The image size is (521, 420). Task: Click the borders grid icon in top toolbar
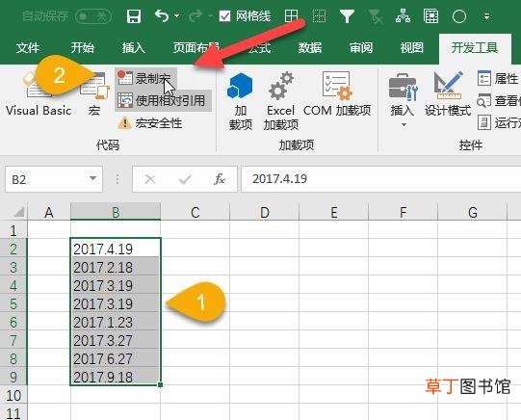click(291, 15)
